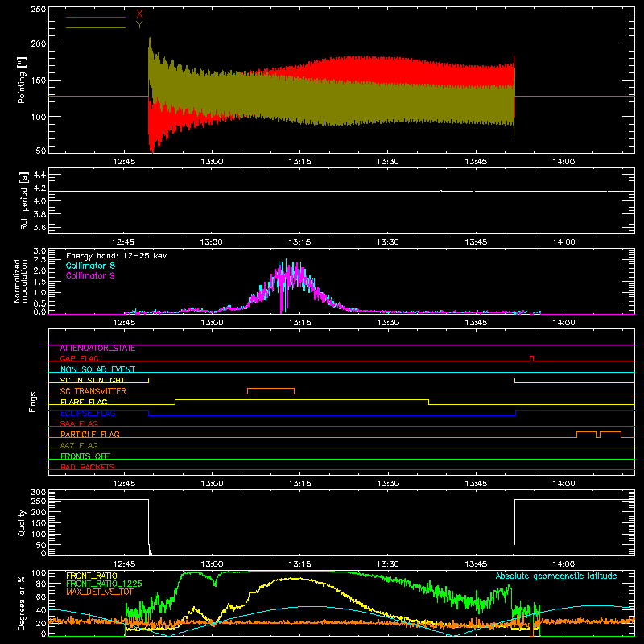Click the NON_SOLAR_EVENT flag label
This screenshot has width=644, height=644.
pyautogui.click(x=97, y=369)
